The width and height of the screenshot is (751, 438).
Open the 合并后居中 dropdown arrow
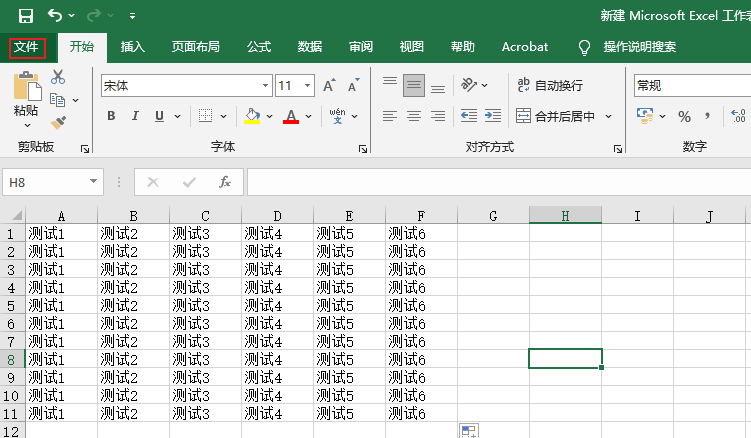coord(608,116)
